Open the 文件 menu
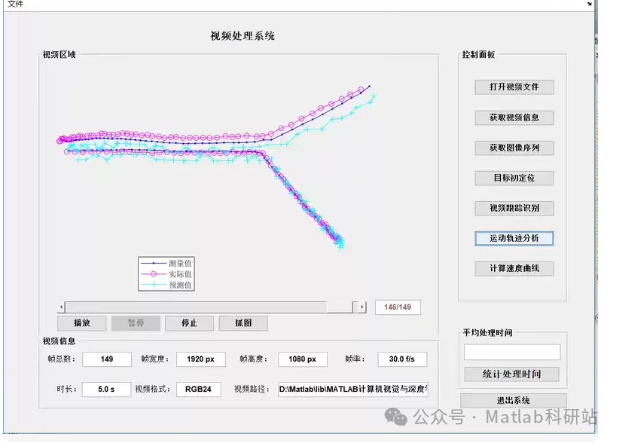 pyautogui.click(x=16, y=4)
